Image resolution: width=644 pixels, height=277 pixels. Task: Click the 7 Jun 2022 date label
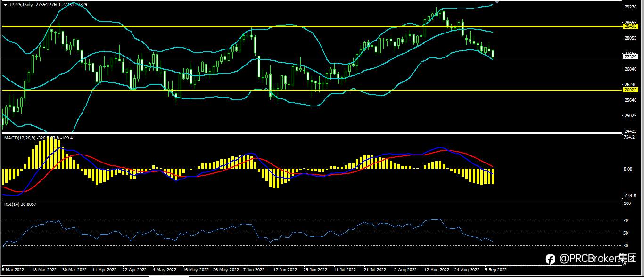pos(255,270)
